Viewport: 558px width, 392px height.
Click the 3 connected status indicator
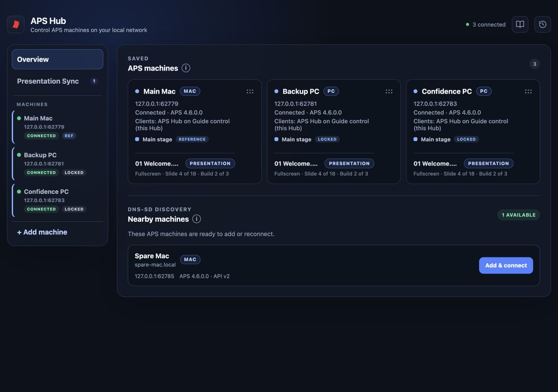click(486, 24)
